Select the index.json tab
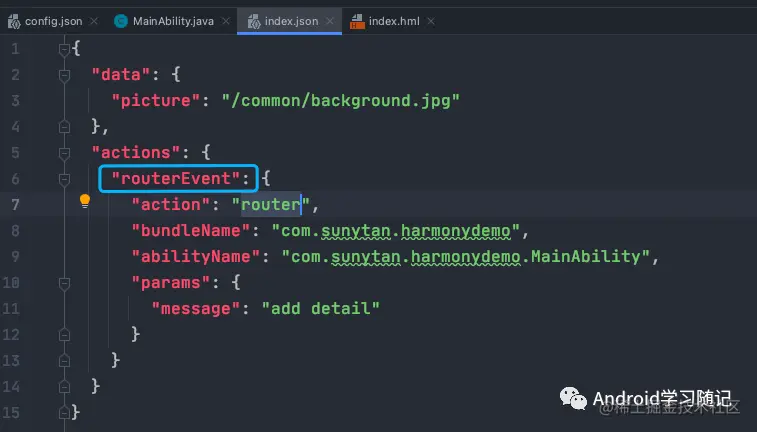This screenshot has height=432, width=757. coord(291,21)
